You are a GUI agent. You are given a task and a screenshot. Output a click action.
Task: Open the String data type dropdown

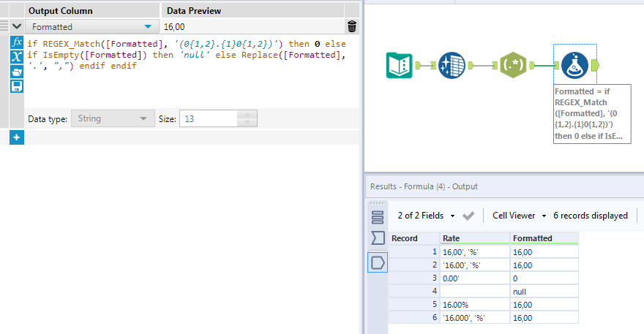[142, 118]
